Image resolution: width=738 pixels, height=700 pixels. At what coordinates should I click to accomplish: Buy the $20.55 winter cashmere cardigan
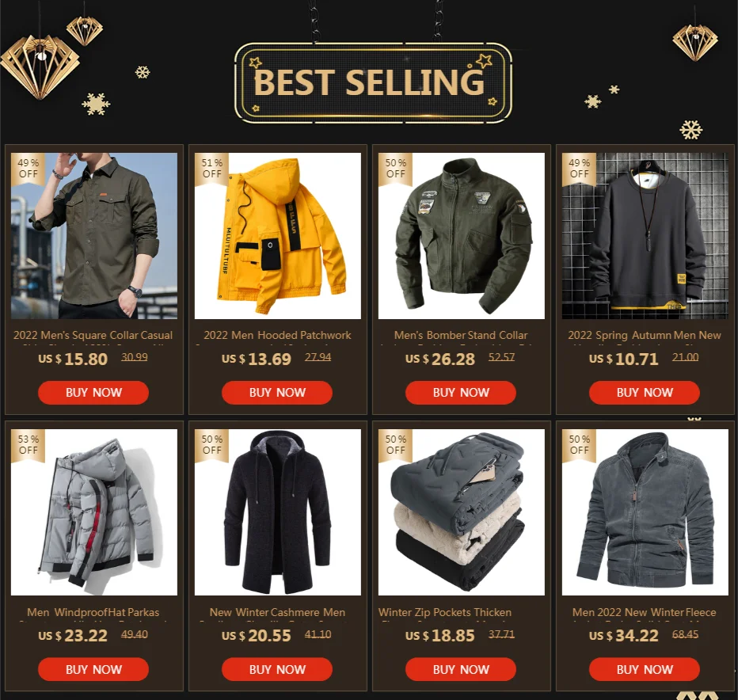[277, 669]
